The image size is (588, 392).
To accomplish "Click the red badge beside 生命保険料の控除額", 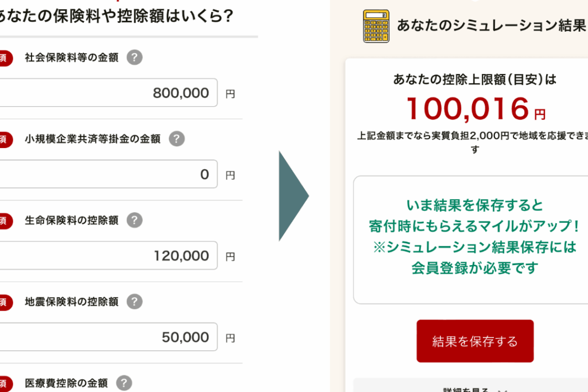I will [5, 220].
